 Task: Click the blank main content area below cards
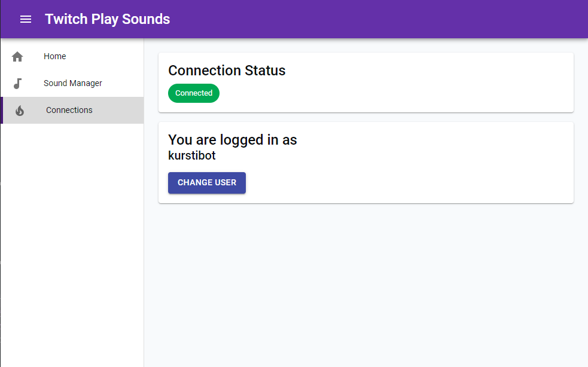coord(365,285)
